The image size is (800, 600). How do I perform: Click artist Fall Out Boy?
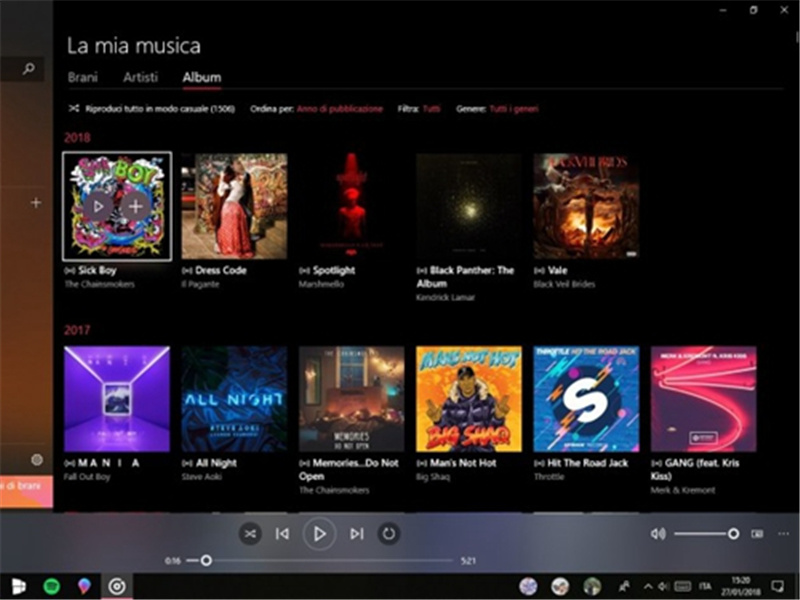(x=87, y=477)
